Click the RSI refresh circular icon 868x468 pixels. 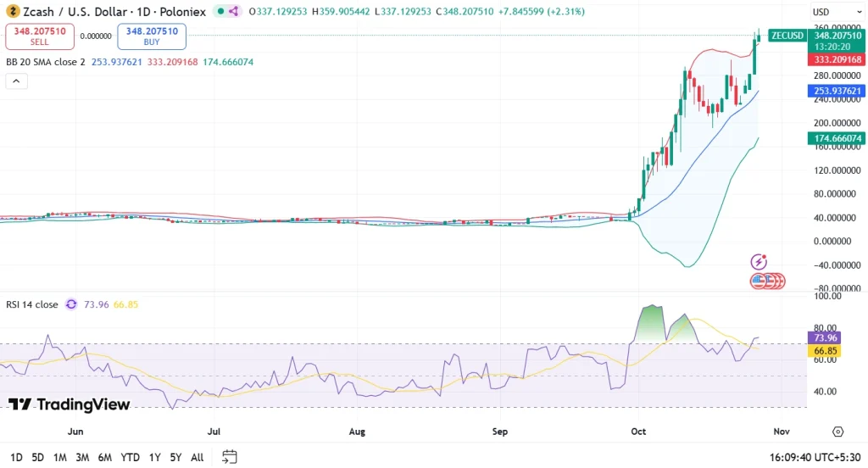[71, 304]
